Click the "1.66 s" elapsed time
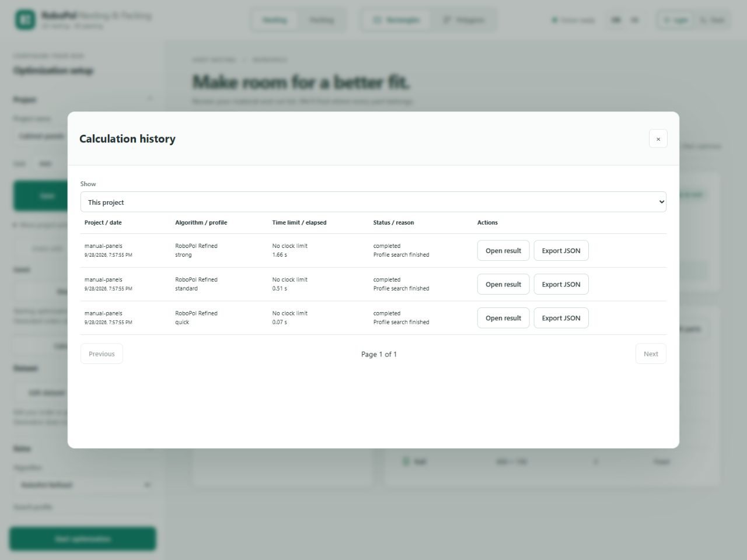The height and width of the screenshot is (560, 747). 280,255
